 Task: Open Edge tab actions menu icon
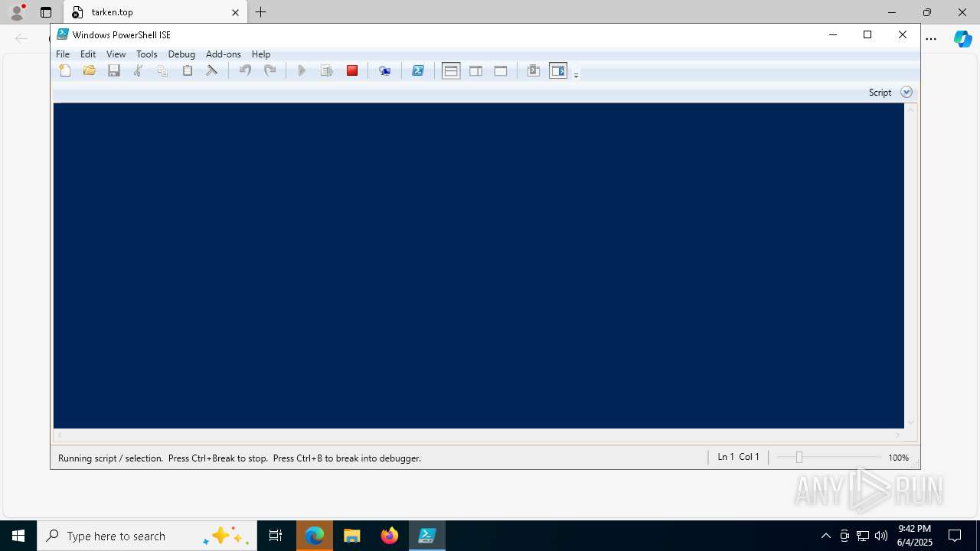click(x=46, y=12)
